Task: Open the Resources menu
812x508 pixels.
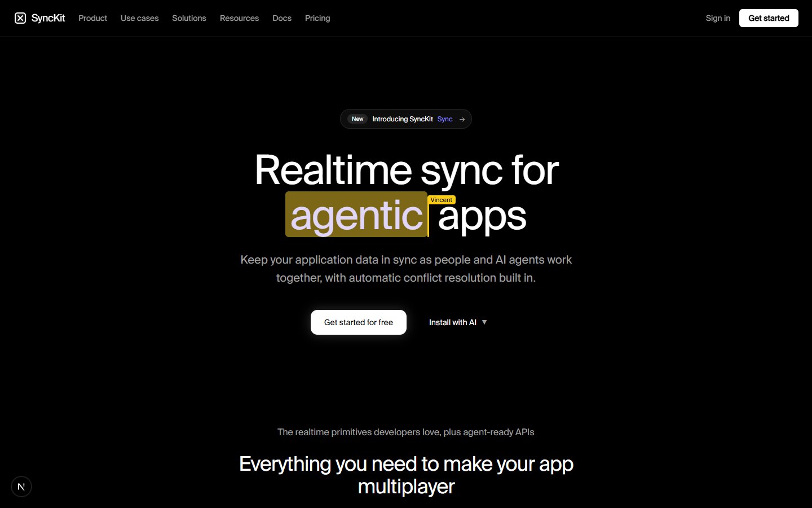Action: 239,18
